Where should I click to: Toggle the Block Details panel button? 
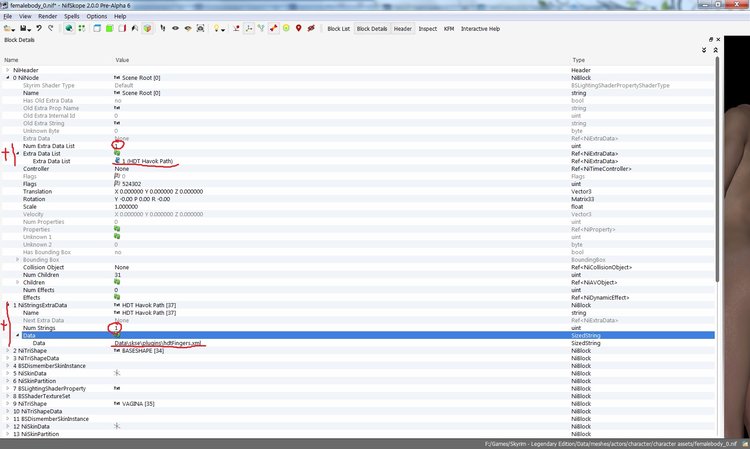tap(372, 29)
